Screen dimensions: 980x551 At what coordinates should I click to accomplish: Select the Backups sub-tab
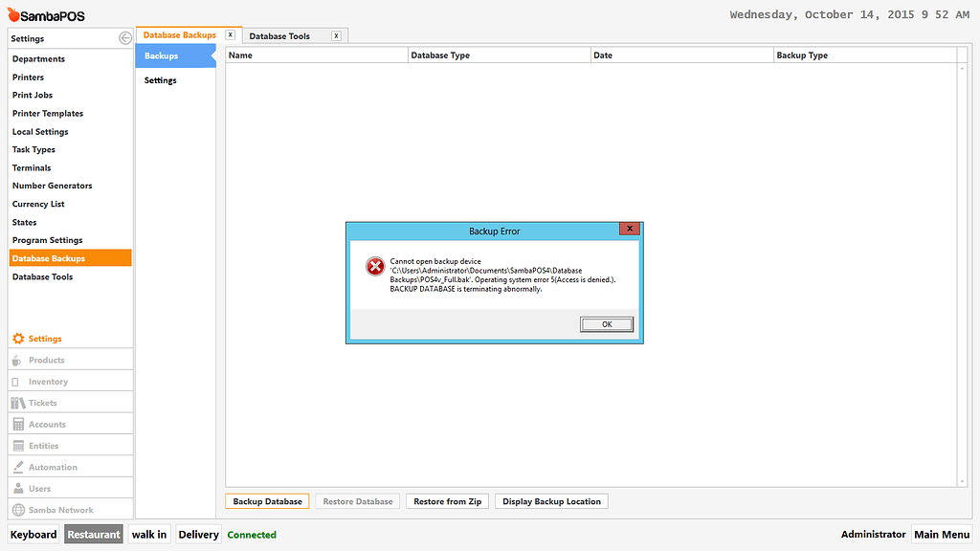click(x=176, y=55)
